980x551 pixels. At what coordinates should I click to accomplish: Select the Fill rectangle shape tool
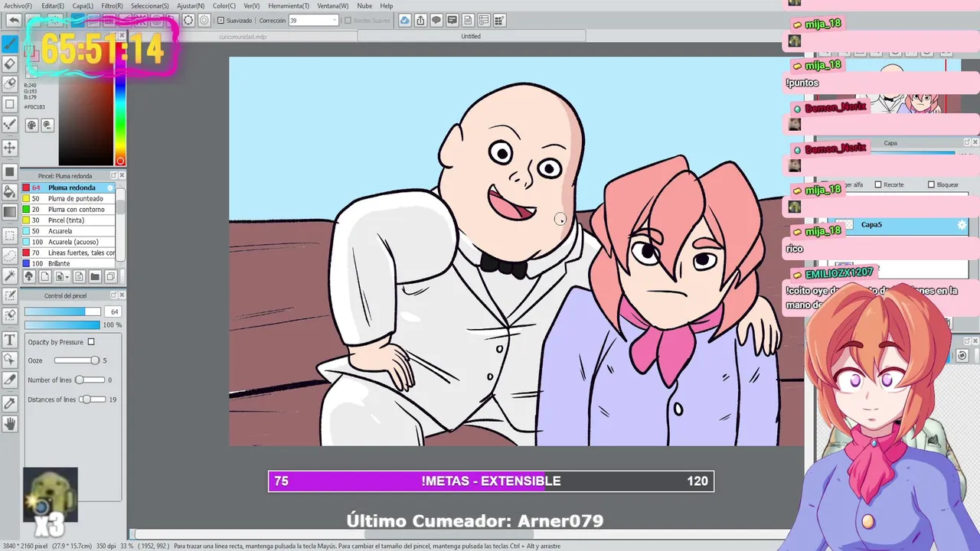[x=10, y=171]
